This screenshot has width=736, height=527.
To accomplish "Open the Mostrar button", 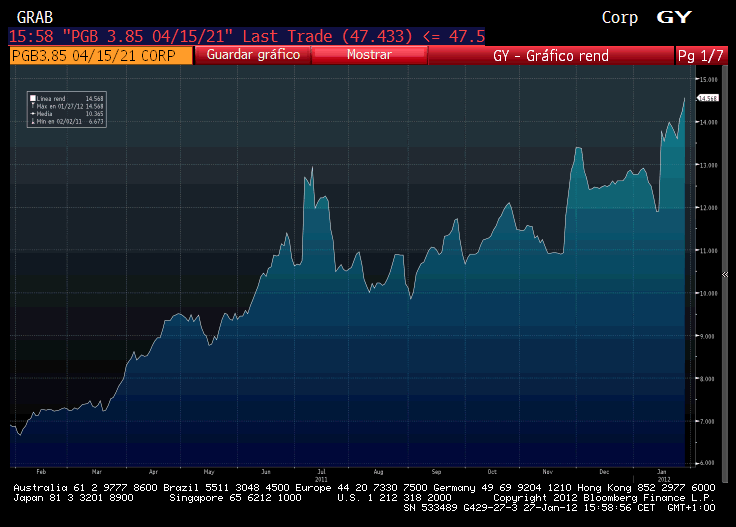I will click(x=369, y=55).
